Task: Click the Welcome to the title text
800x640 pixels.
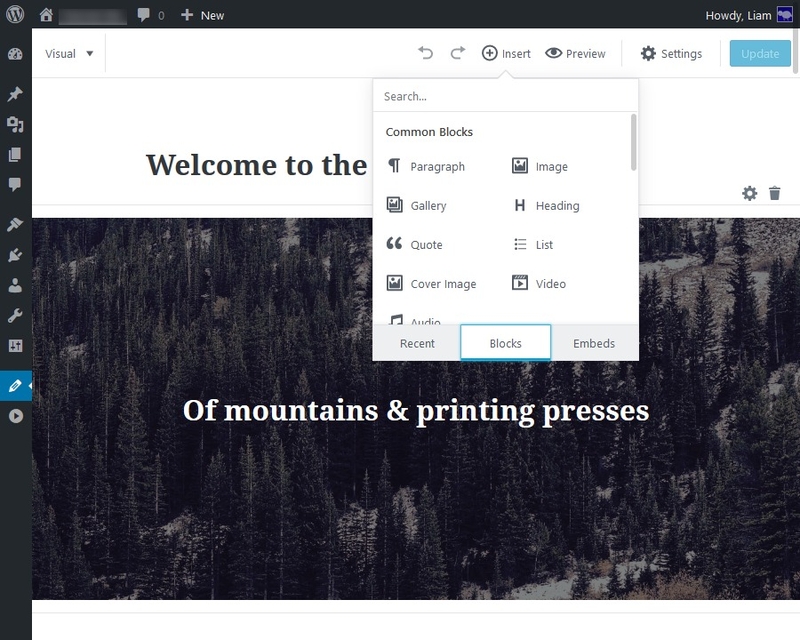Action: point(256,165)
